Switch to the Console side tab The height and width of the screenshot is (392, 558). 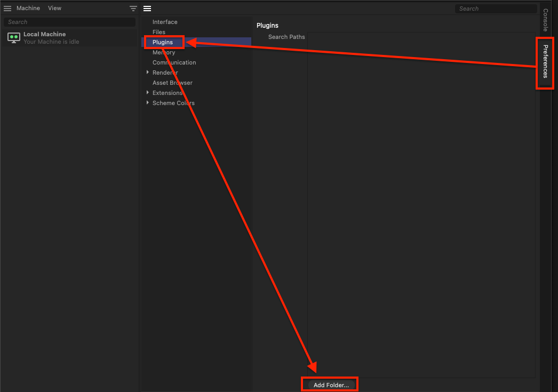(x=545, y=20)
